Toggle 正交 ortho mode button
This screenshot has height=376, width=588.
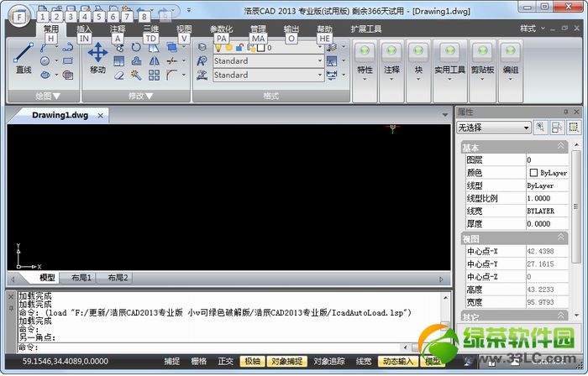225,362
